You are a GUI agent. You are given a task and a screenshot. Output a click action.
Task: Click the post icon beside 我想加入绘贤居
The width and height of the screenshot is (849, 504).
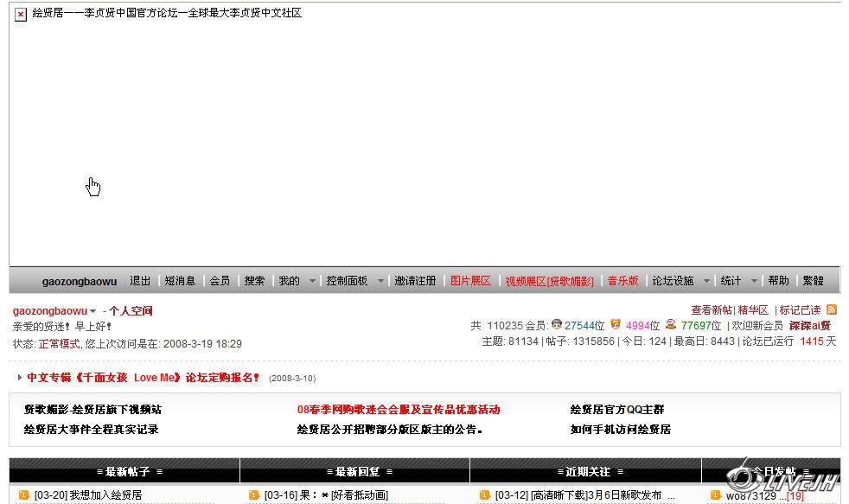pyautogui.click(x=24, y=495)
